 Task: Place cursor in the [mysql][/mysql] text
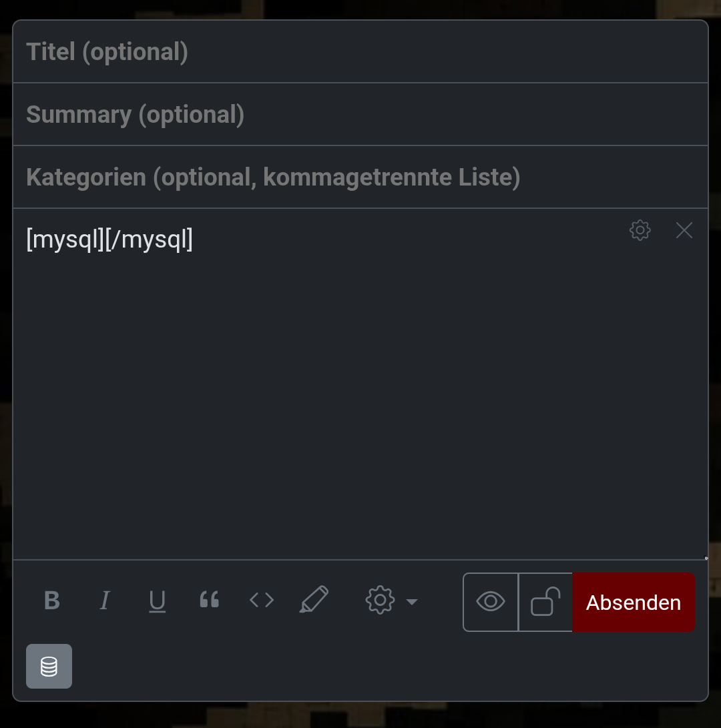click(109, 239)
